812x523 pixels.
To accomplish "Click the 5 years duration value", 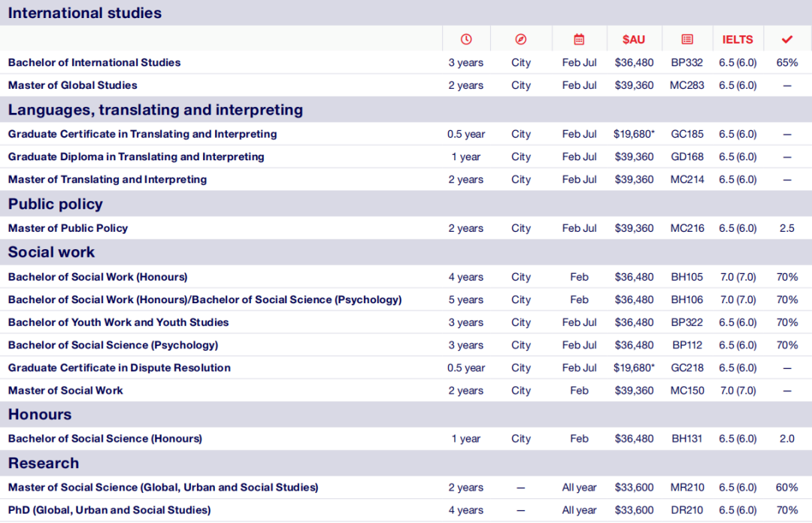I will point(466,300).
